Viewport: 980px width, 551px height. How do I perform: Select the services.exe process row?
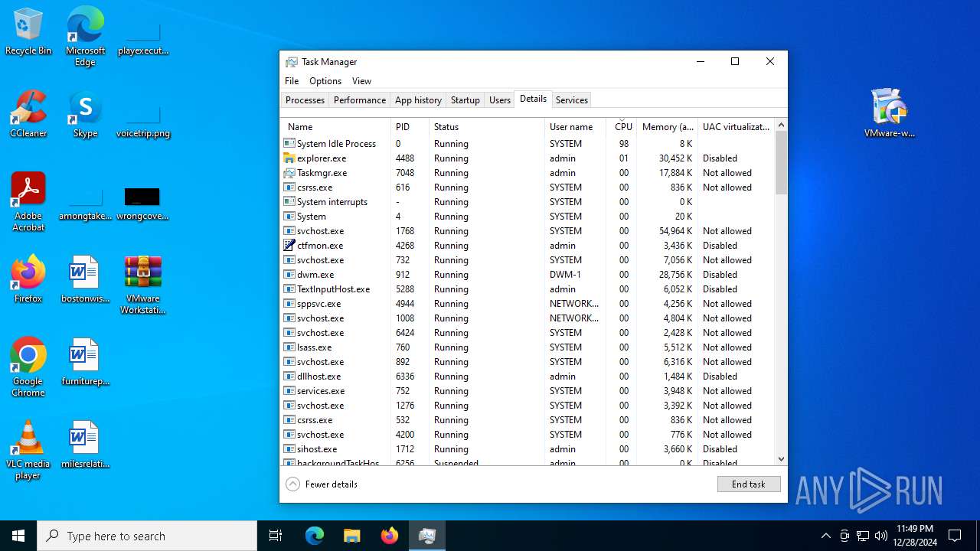pos(528,391)
